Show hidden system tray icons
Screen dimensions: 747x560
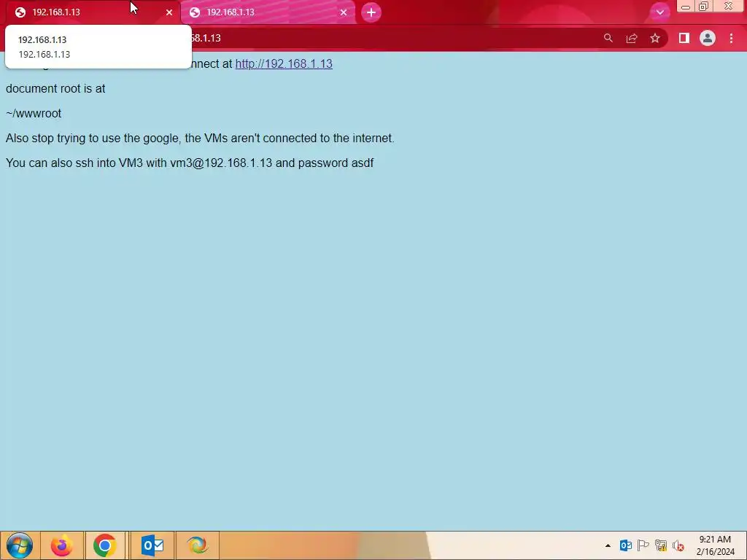click(x=608, y=545)
